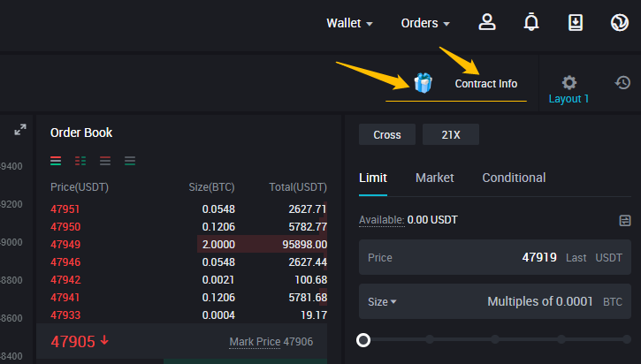Expand the Orders dropdown menu
Viewport: 641px width, 364px height.
[425, 23]
